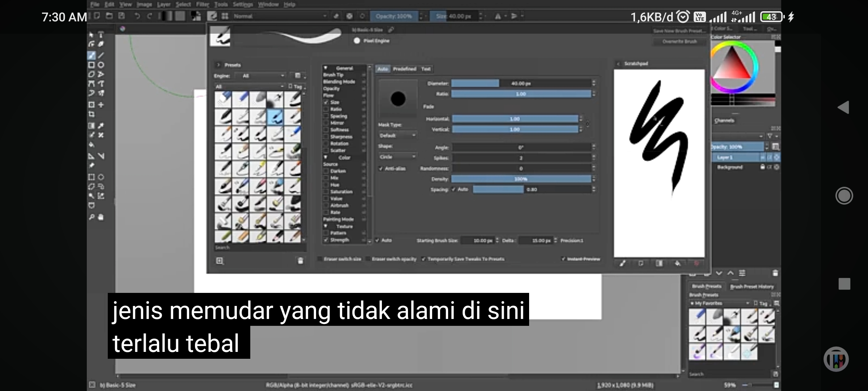Click the delete preset trash icon
This screenshot has height=391, width=868.
(x=300, y=261)
